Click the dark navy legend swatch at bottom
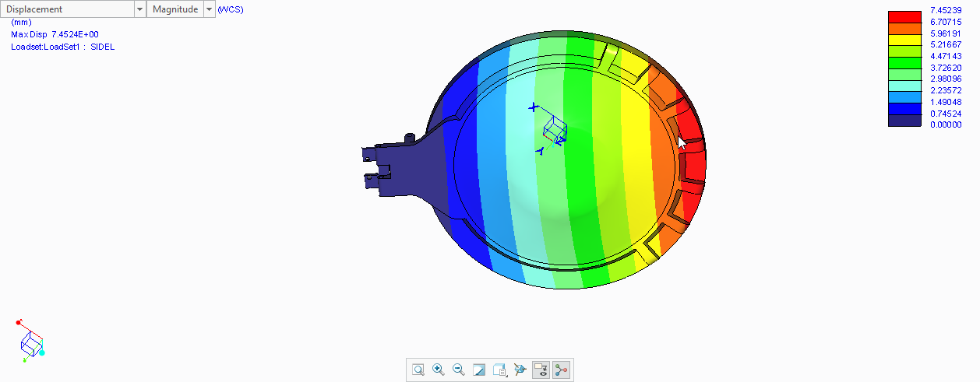 (905, 120)
